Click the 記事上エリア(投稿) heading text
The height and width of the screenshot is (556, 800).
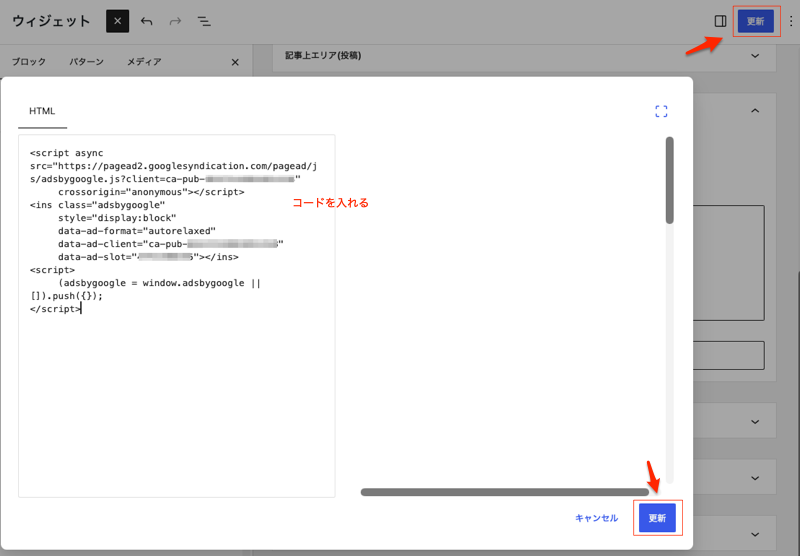coord(323,55)
